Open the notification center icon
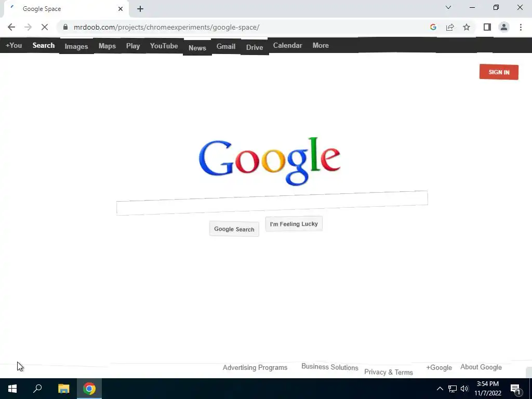 (x=515, y=389)
